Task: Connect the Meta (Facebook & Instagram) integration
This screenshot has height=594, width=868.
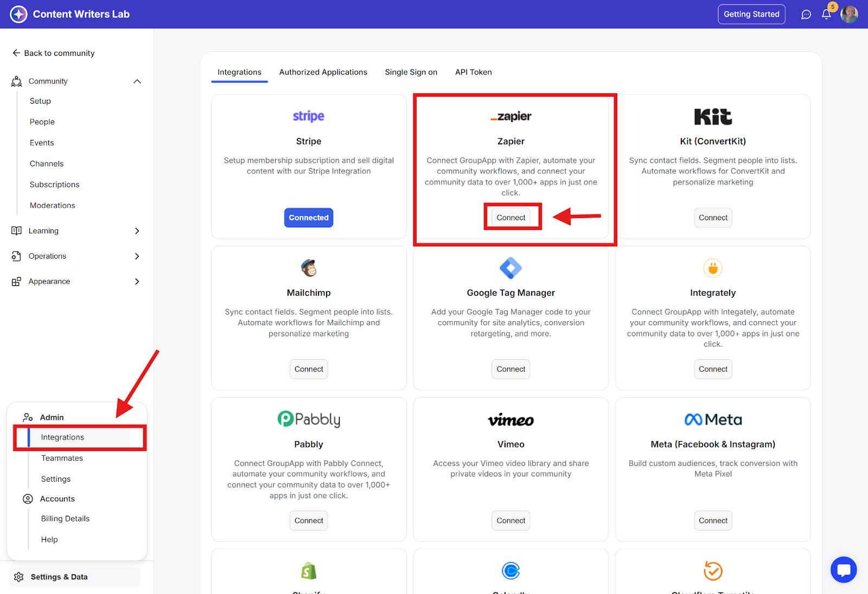Action: [x=713, y=520]
